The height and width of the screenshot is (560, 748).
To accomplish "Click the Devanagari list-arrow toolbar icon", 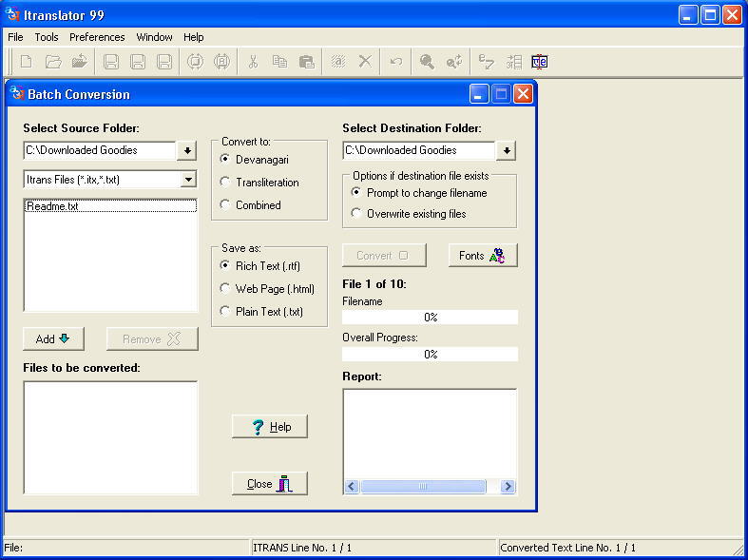I will 513,62.
